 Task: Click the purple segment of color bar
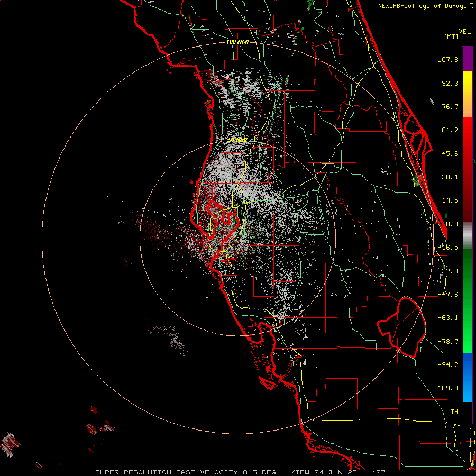point(467,59)
